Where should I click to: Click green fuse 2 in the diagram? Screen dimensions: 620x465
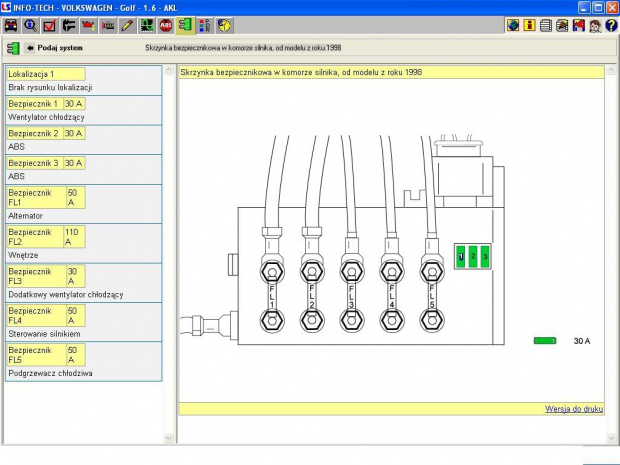pyautogui.click(x=473, y=257)
